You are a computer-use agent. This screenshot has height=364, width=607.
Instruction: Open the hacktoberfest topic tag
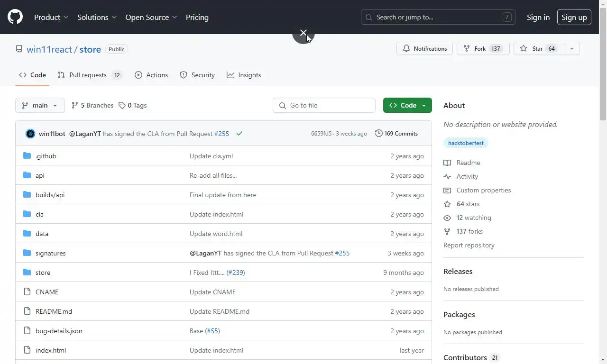(x=466, y=143)
